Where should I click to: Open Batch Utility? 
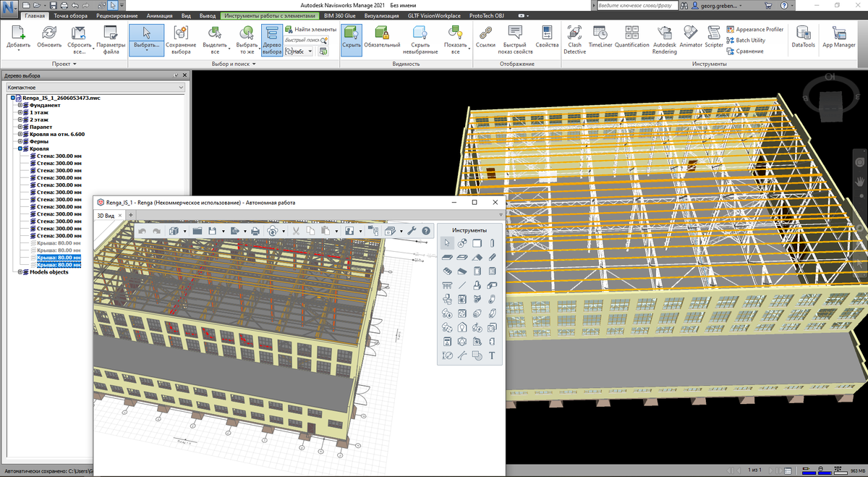coord(746,41)
